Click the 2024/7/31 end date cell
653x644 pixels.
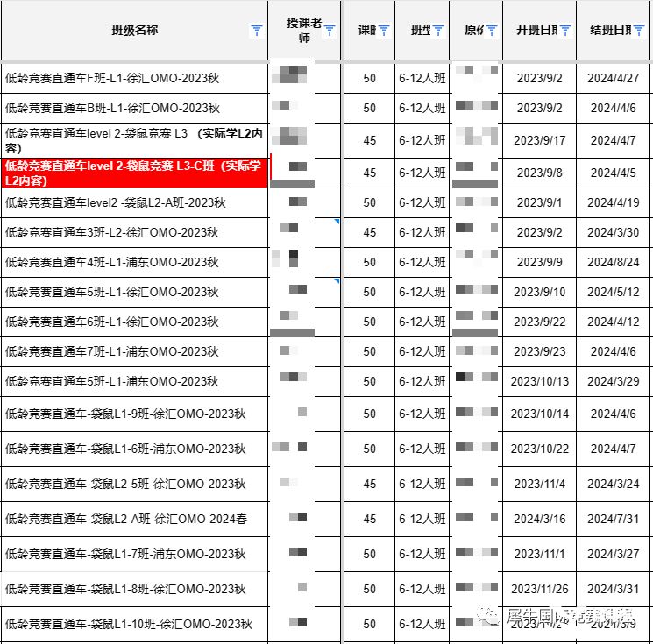point(614,519)
